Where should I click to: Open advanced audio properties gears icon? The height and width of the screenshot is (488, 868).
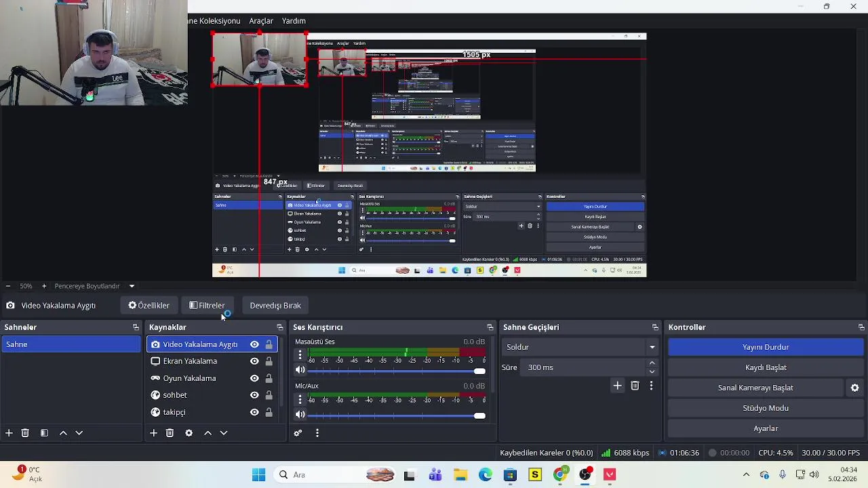[298, 433]
